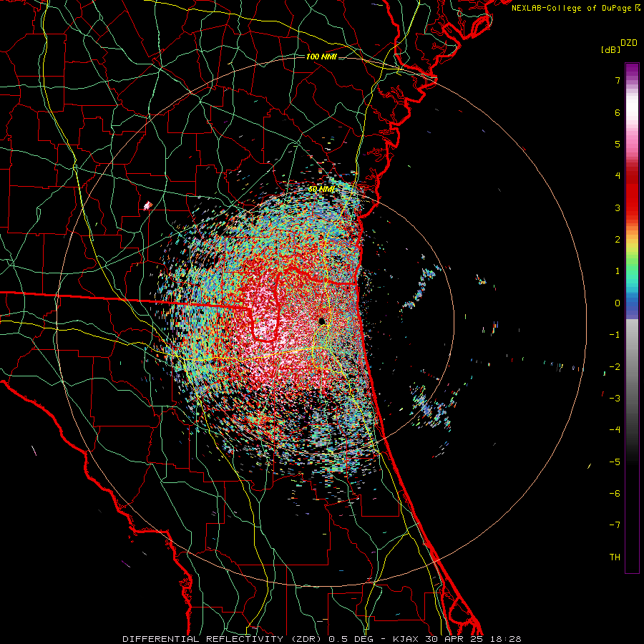This screenshot has height=644, width=644.
Task: Click scale value 1 on the legend
Action: click(618, 271)
